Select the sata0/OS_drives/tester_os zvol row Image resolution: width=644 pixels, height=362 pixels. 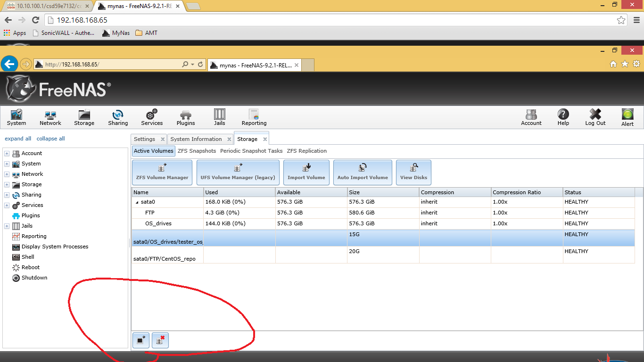pos(383,238)
